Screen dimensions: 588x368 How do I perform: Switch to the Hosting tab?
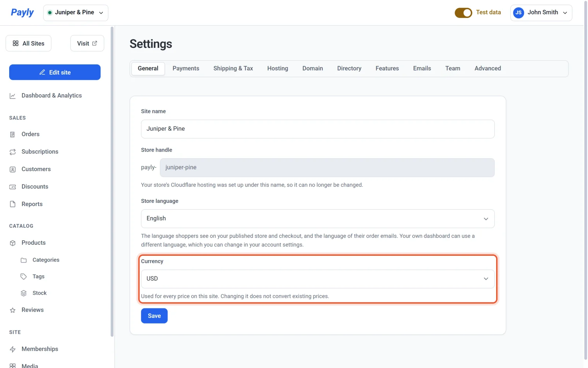pyautogui.click(x=277, y=68)
